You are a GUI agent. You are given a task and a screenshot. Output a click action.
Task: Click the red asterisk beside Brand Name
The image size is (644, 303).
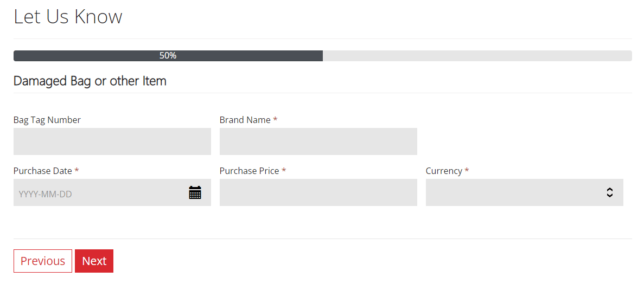275,120
